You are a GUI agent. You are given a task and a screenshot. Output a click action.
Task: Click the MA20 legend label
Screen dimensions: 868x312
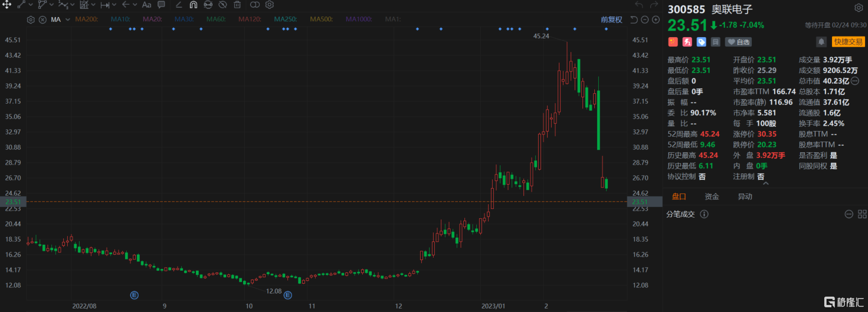[x=152, y=19]
